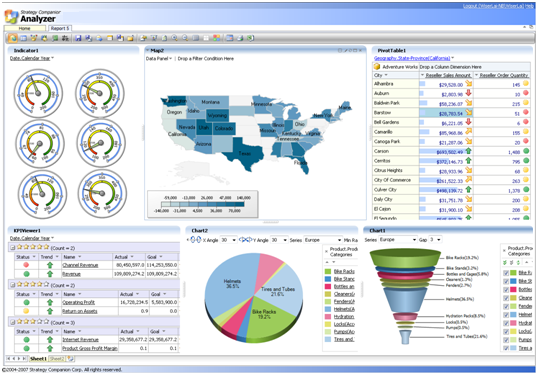Viewport: 538px width, 375px height.
Task: Sort by Reseller Sales Amount column header
Action: point(448,75)
